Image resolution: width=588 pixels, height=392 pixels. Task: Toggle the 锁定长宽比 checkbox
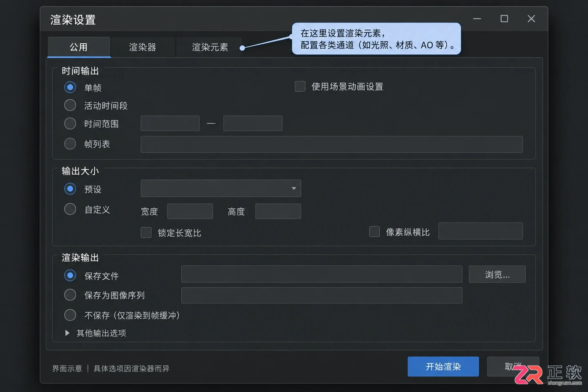pos(146,233)
